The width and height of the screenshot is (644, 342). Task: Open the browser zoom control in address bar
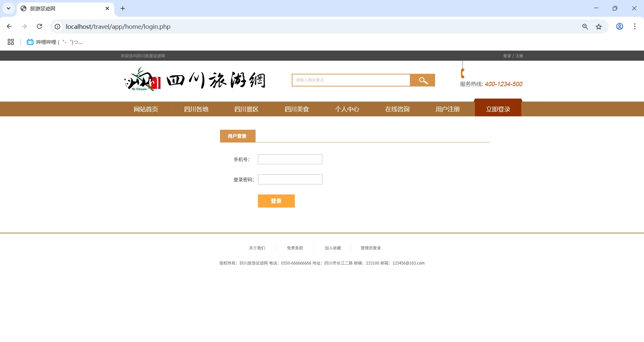[585, 26]
